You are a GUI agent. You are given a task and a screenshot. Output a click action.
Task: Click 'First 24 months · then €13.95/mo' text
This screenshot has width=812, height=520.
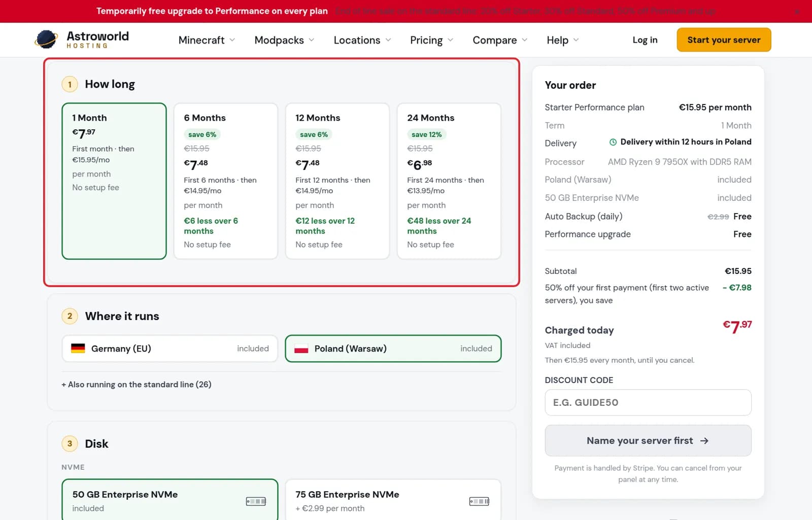(446, 185)
